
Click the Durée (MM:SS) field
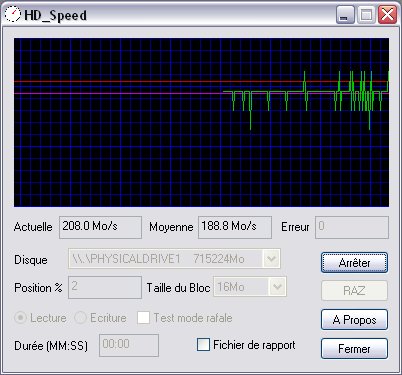[x=129, y=345]
